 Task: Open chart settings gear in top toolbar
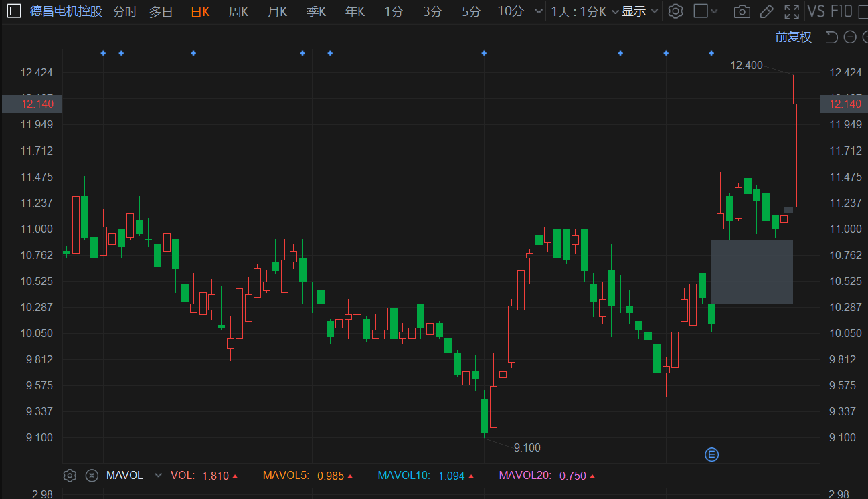676,11
